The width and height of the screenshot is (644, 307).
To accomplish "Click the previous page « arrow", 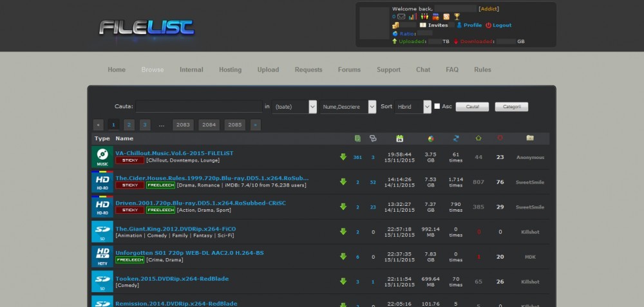I will [98, 125].
